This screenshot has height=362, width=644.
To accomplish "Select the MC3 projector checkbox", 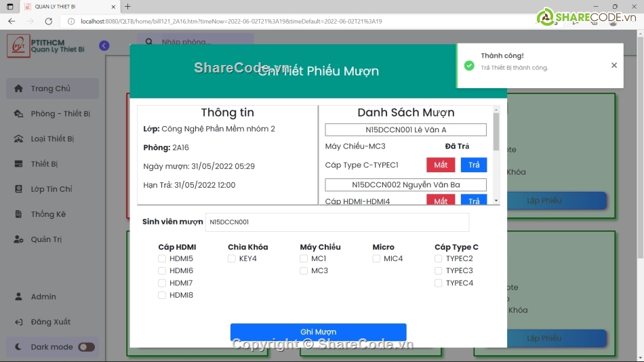I will pos(304,271).
